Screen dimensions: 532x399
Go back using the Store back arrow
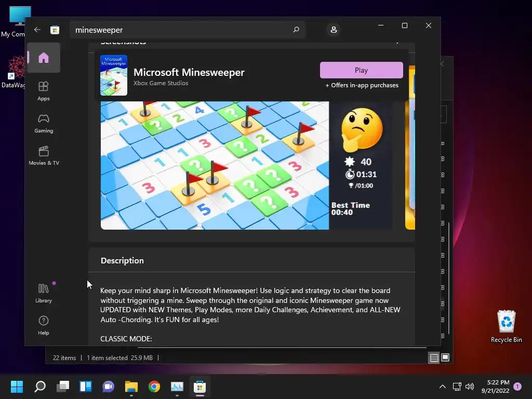pos(37,30)
